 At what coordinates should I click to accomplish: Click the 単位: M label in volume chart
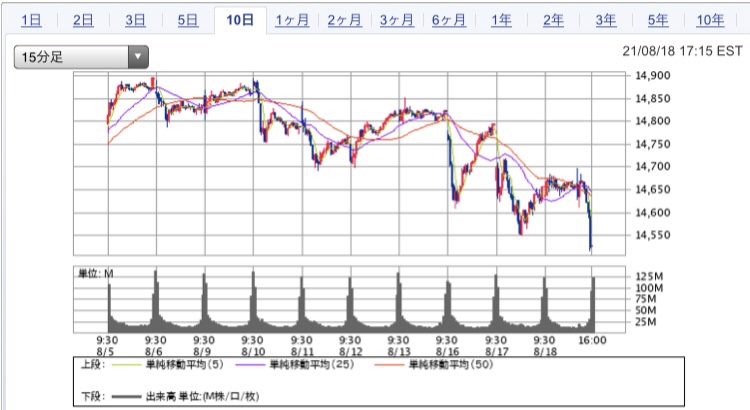(x=96, y=273)
